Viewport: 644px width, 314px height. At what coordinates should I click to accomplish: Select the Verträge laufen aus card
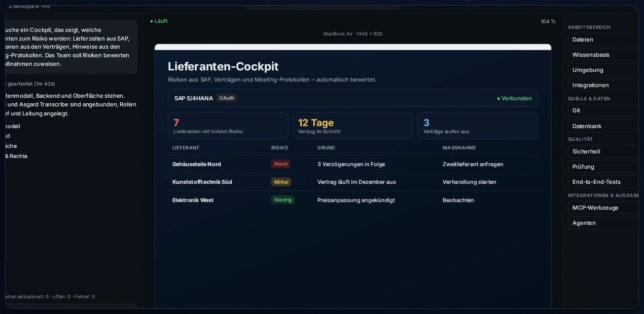478,126
